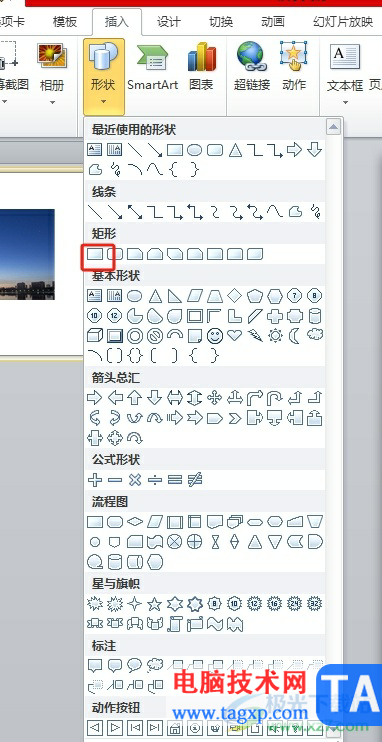Open the 幻灯片放映 tab
Viewport: 382px width, 742px height.
[343, 22]
